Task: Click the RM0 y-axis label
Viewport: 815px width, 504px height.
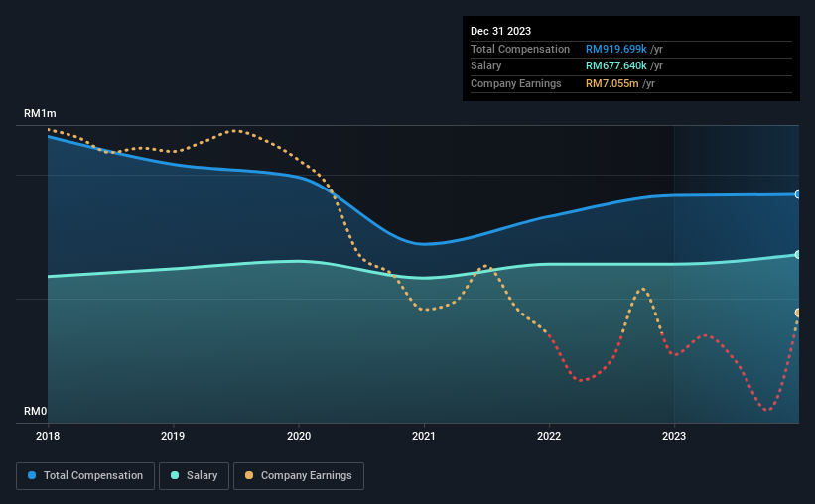Action: (36, 411)
